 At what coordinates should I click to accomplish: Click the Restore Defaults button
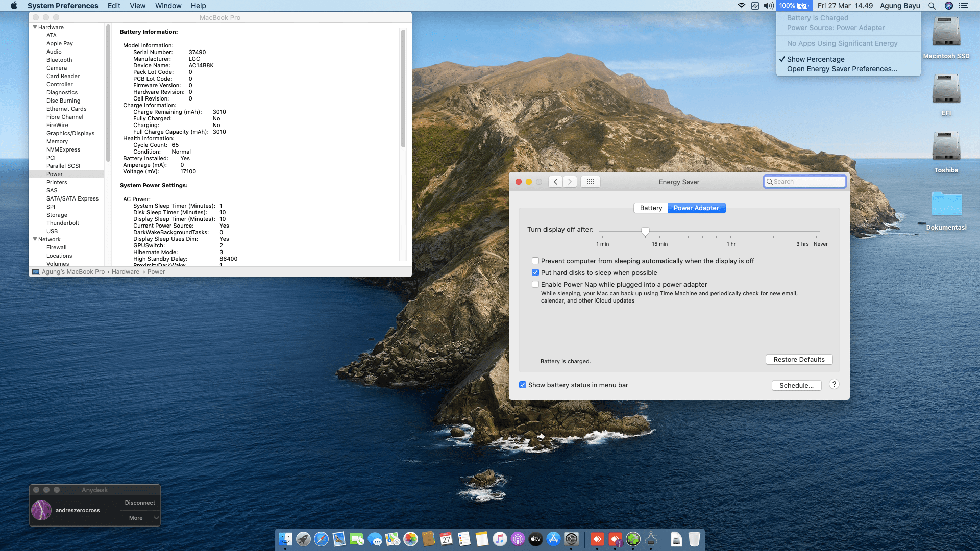[x=799, y=359]
